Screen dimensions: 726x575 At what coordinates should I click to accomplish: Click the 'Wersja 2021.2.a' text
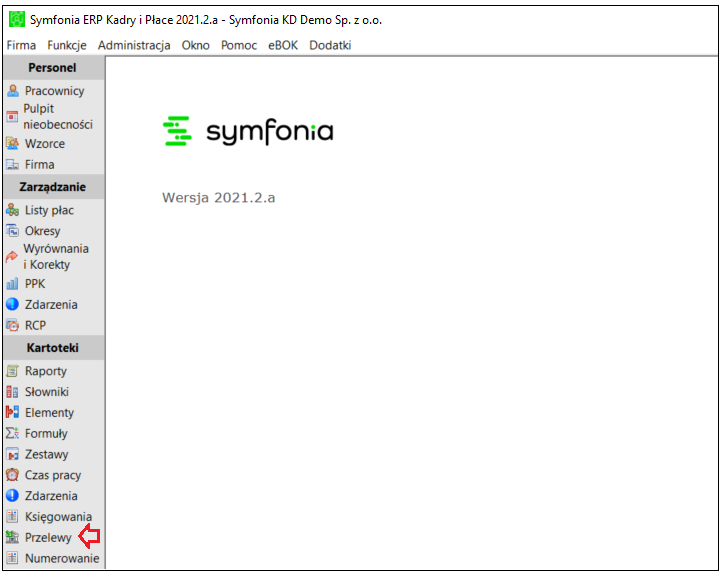click(x=219, y=198)
